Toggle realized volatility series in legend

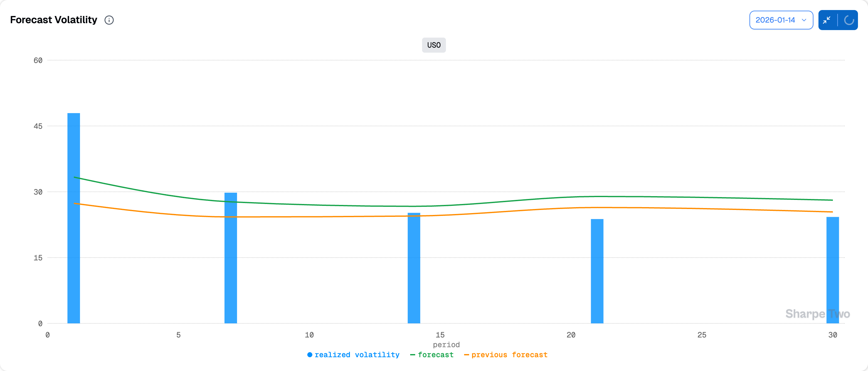357,354
